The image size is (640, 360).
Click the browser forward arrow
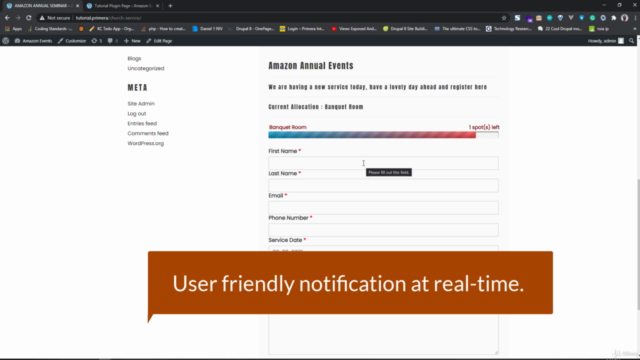click(18, 18)
